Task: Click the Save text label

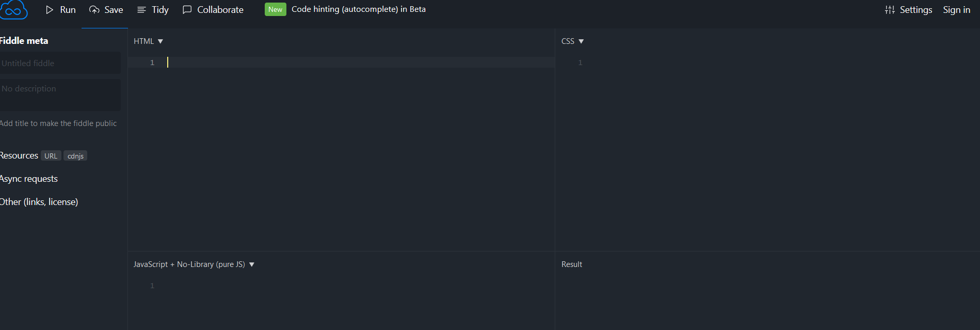Action: [x=114, y=10]
